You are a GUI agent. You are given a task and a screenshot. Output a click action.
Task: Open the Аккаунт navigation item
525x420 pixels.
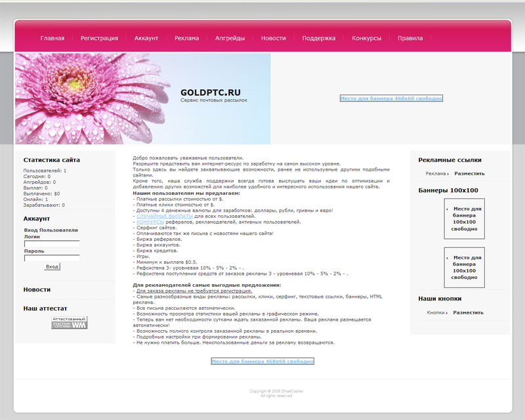point(146,38)
